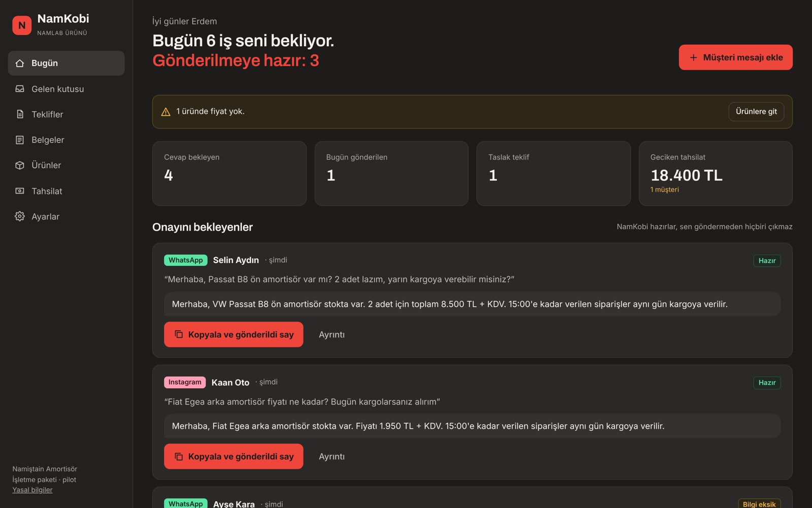This screenshot has width=812, height=508.
Task: Open Belgeler from the sidebar
Action: 66,140
